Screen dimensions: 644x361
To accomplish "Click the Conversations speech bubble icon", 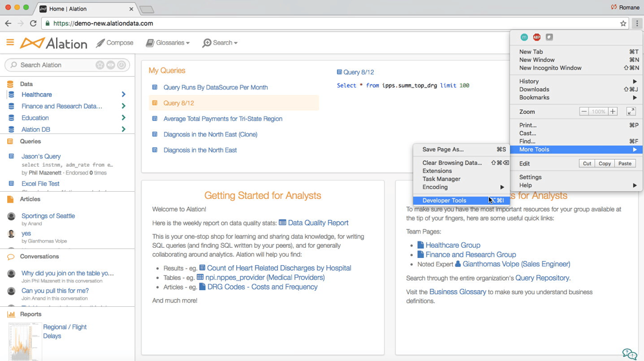I will pos(11,257).
